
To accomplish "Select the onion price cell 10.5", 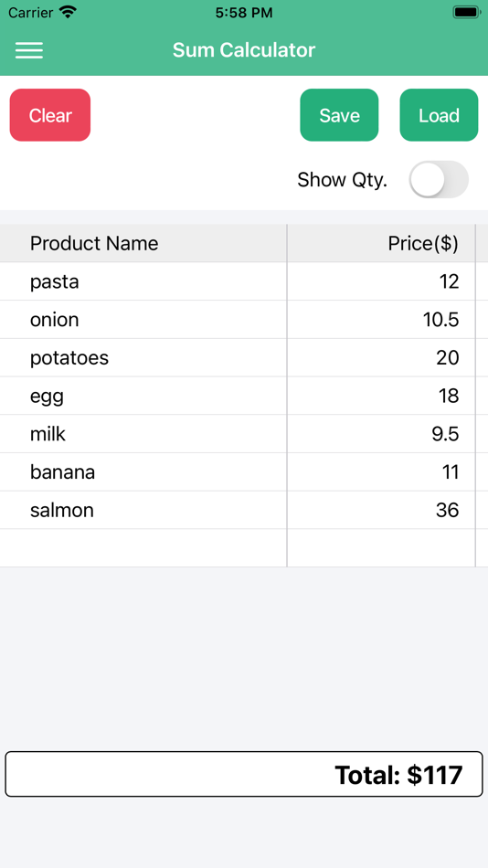I will point(381,320).
